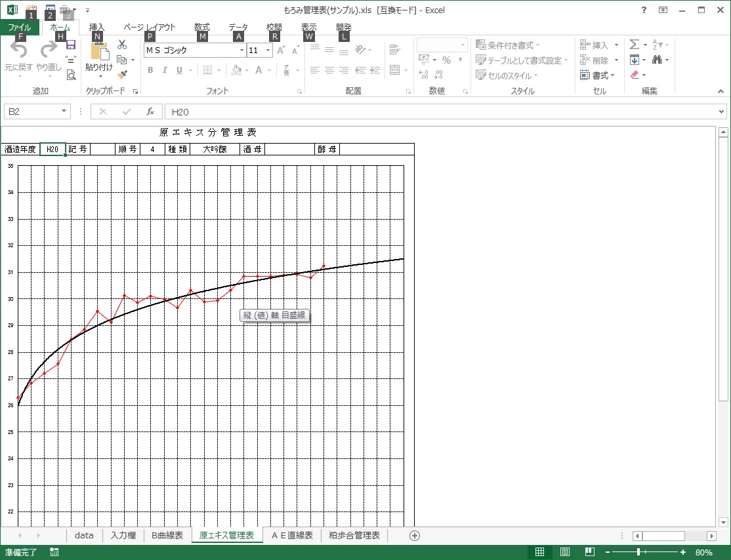Open the 挿入 (Insert) ribbon tab

tap(96, 28)
